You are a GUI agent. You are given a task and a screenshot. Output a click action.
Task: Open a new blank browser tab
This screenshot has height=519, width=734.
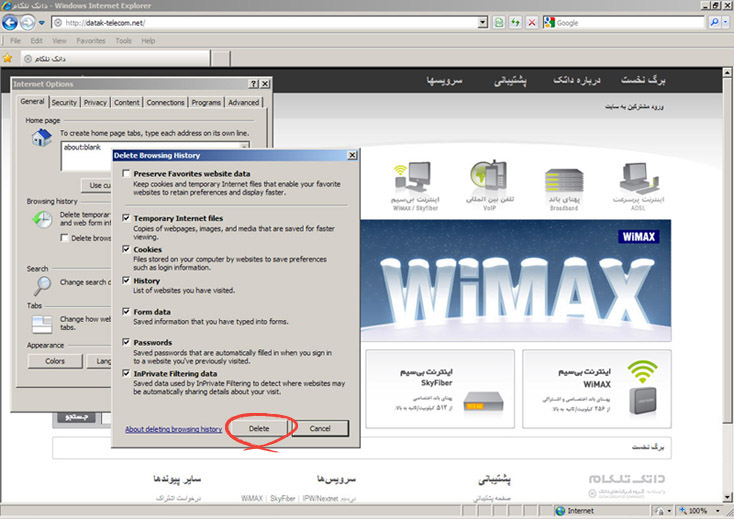coord(220,59)
